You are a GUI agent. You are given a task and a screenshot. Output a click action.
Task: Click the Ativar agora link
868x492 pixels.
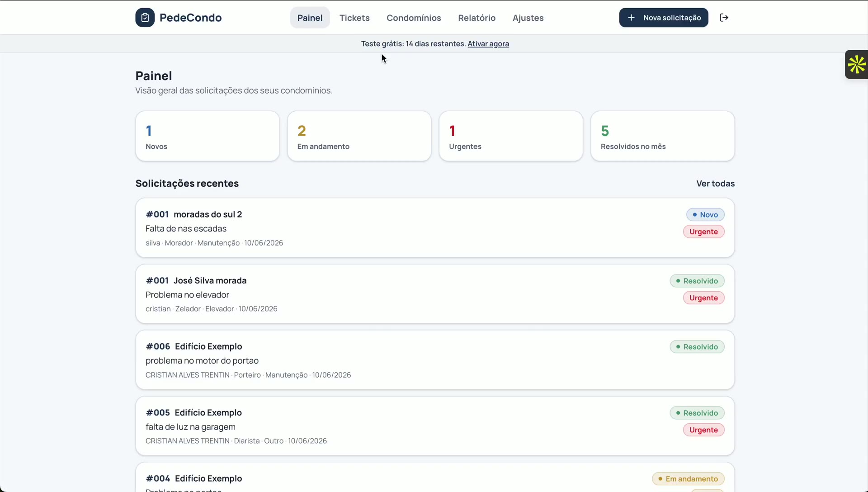coord(488,44)
